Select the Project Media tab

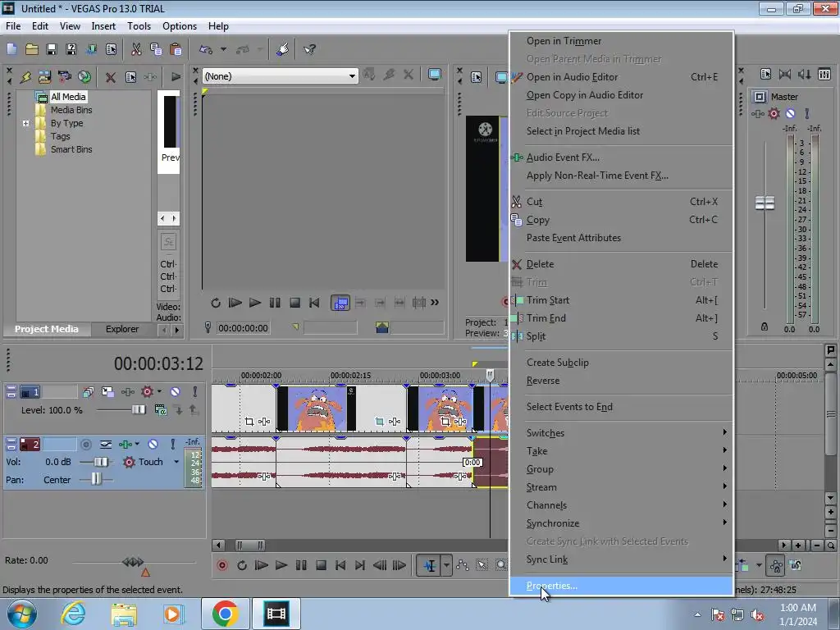coord(47,329)
